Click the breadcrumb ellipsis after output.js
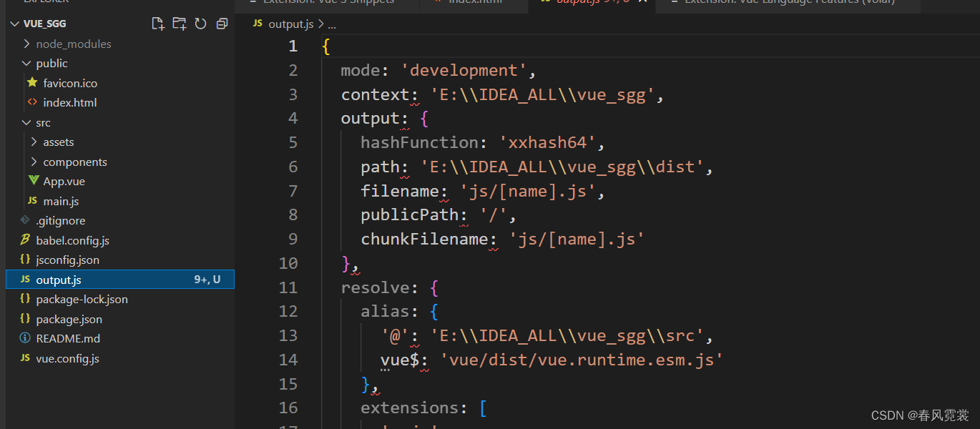The width and height of the screenshot is (980, 429). coord(332,24)
